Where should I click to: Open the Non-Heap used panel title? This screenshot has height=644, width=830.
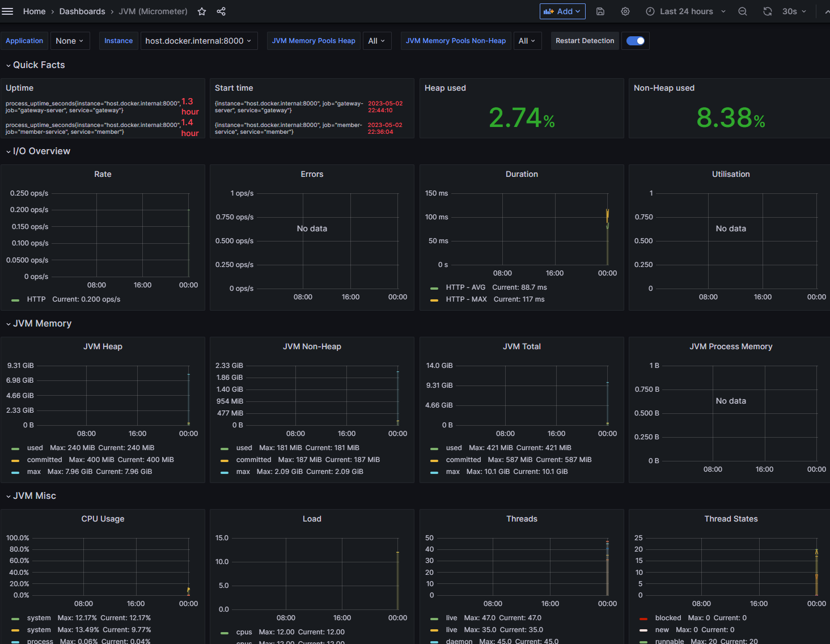[x=664, y=88]
